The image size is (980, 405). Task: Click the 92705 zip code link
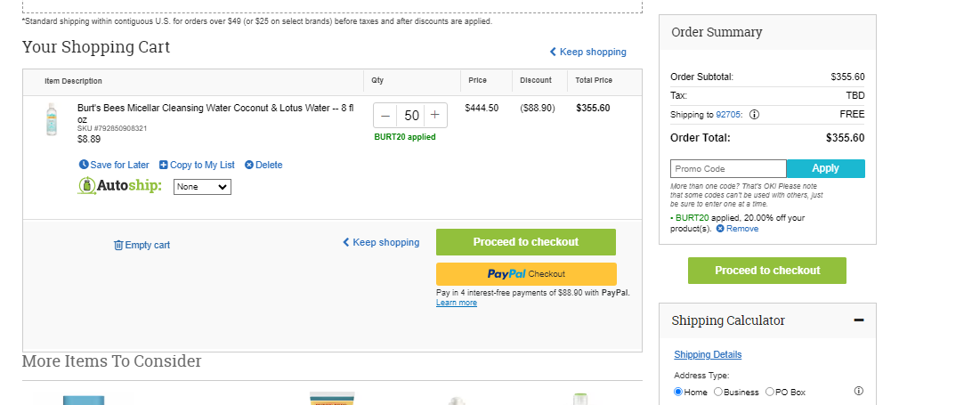point(728,114)
